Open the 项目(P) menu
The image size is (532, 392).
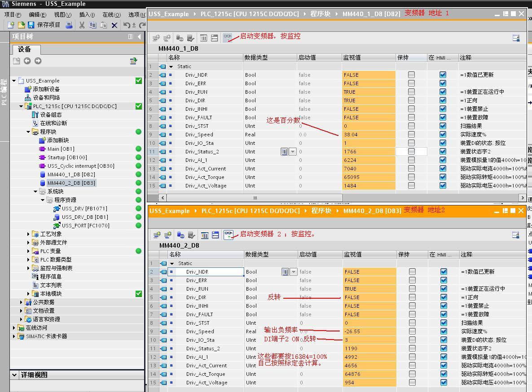point(13,15)
